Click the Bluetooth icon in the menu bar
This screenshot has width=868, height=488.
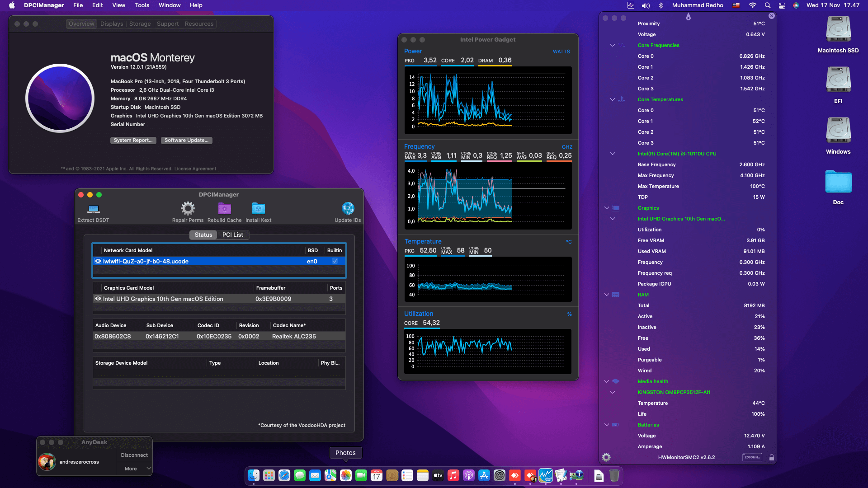point(660,5)
